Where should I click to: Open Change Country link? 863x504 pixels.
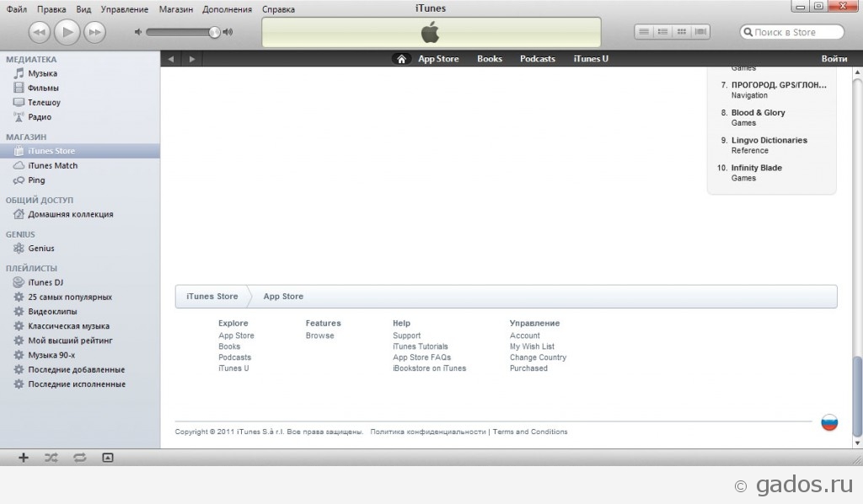[538, 357]
